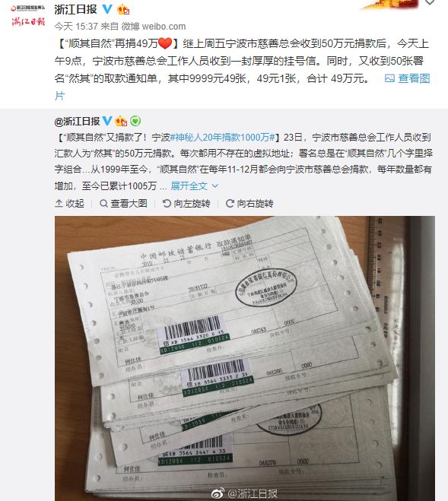Open the reposted @浙江日报 account name
448x501 pixels.
click(x=78, y=121)
